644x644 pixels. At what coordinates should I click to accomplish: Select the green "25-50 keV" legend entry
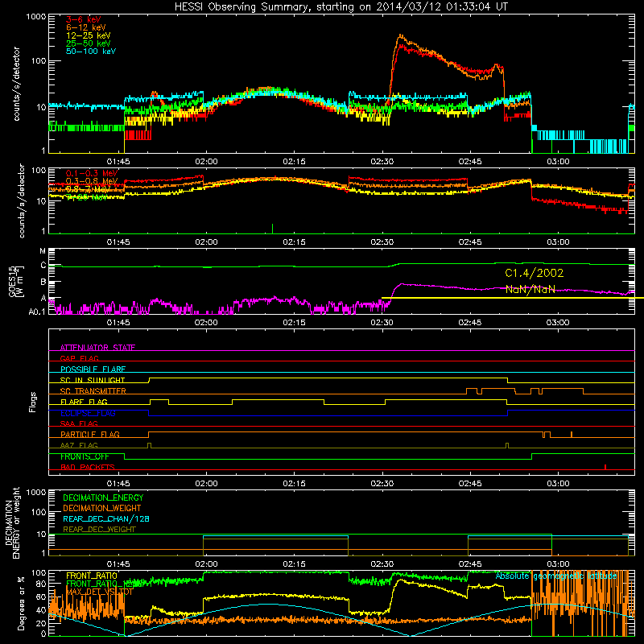(89, 43)
